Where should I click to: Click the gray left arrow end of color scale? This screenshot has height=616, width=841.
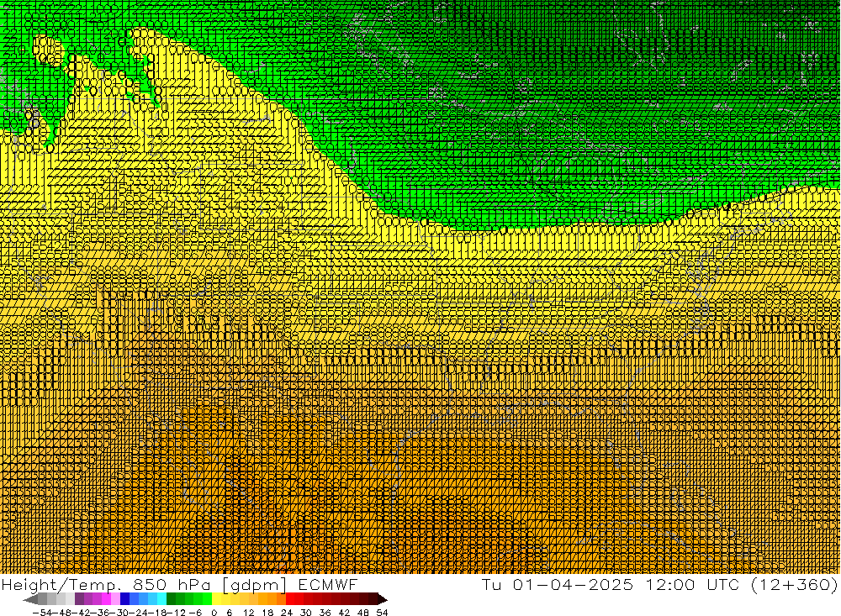(30, 599)
